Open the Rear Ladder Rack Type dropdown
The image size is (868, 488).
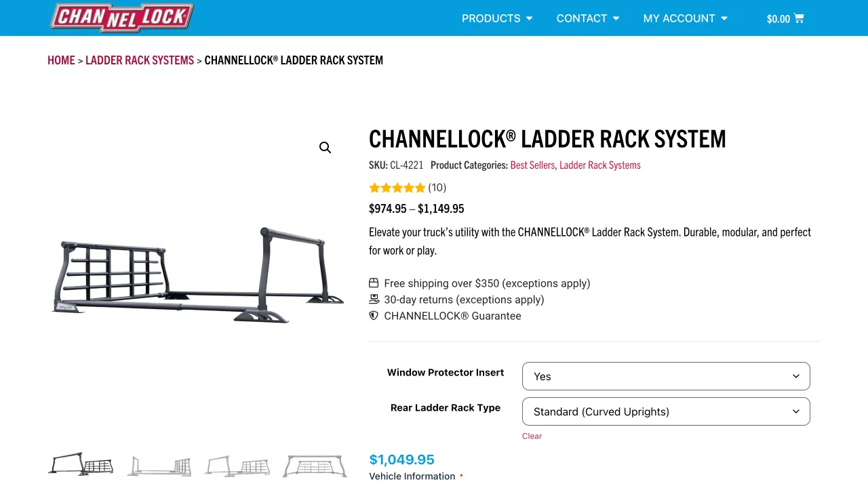click(x=665, y=411)
